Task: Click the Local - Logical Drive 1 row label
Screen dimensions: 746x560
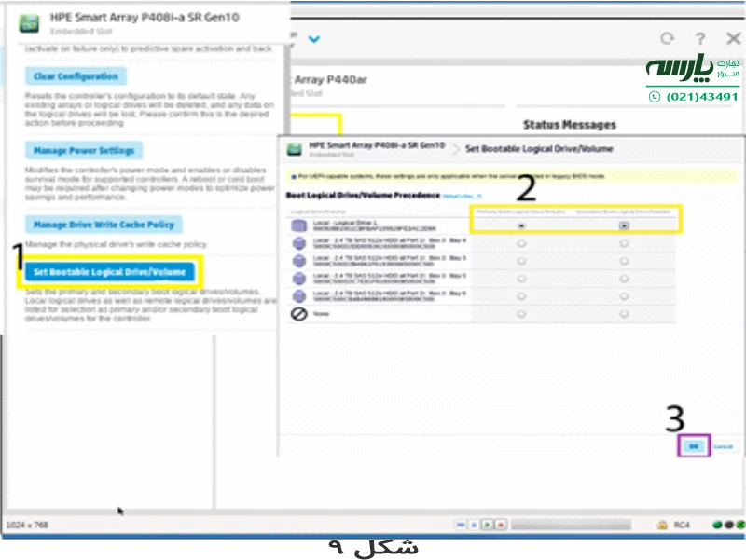Action: [345, 223]
